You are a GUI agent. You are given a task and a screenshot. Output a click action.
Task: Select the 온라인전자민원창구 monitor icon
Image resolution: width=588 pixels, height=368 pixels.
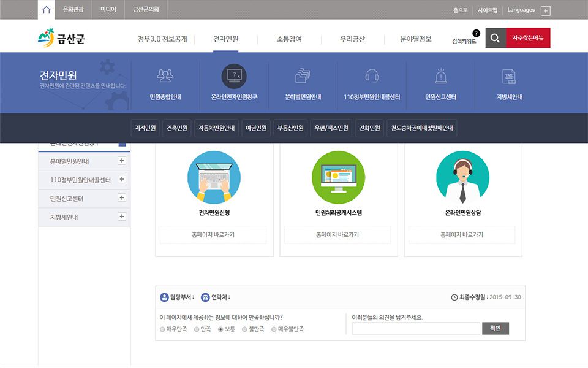[234, 76]
